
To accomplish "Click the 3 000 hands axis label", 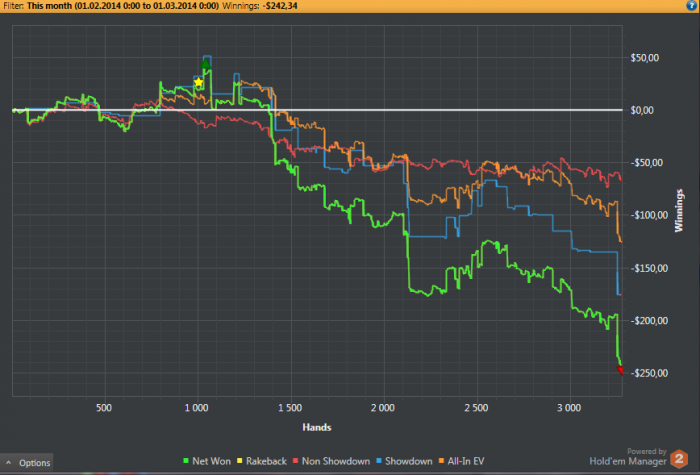I will [569, 408].
